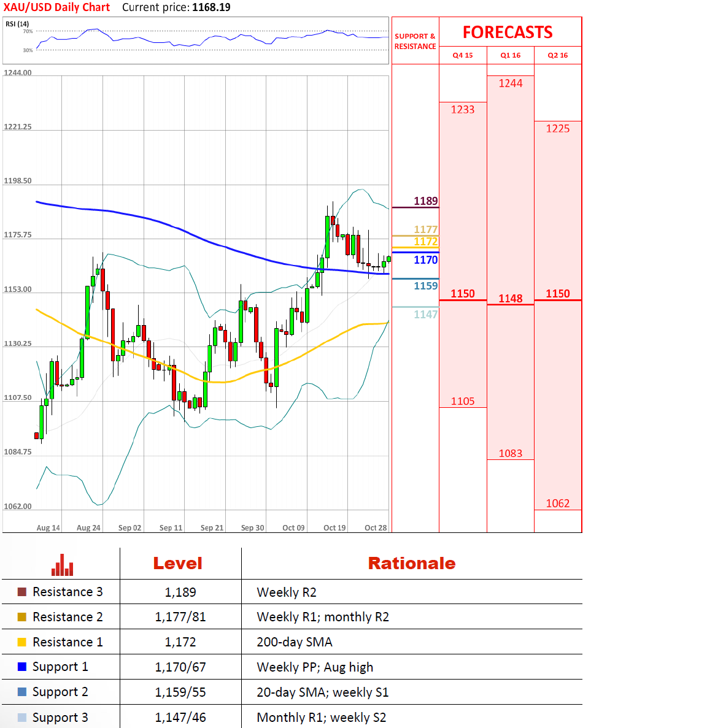Click the Q2 16 low forecast 1062
This screenshot has width=707, height=728.
click(x=558, y=504)
